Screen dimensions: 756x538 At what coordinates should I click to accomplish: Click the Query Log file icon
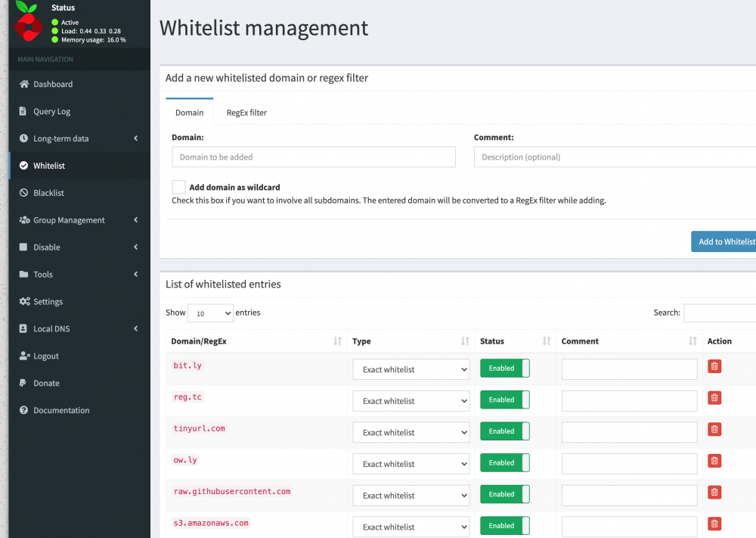pos(23,111)
